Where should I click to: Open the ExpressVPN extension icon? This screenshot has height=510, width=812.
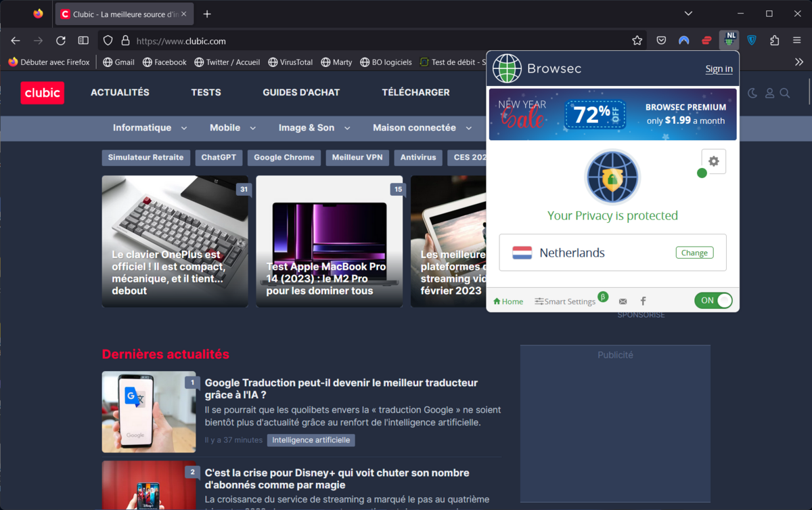pos(706,41)
